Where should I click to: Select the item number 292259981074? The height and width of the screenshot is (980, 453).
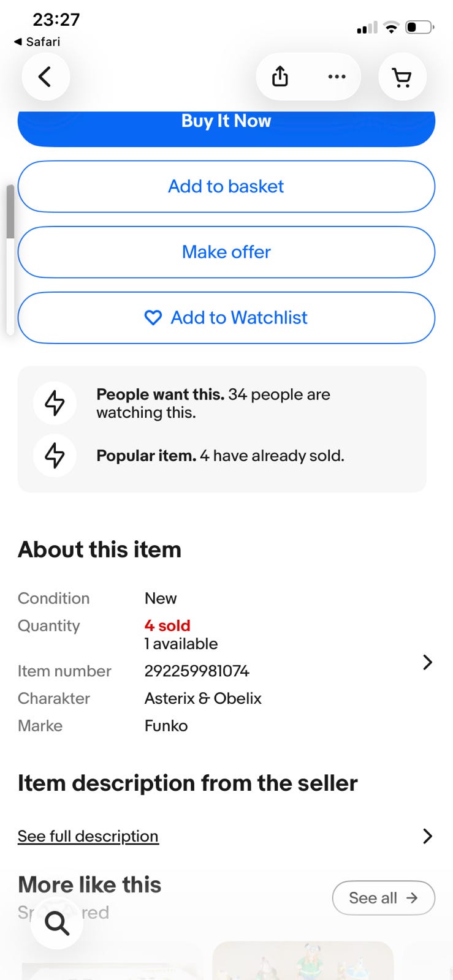pyautogui.click(x=197, y=671)
